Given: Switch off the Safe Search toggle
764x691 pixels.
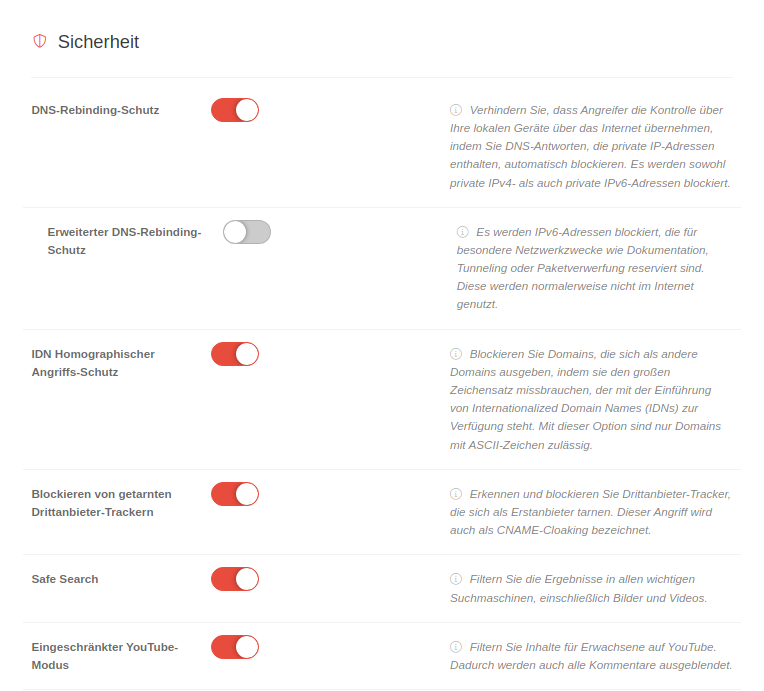Looking at the screenshot, I should pyautogui.click(x=235, y=579).
